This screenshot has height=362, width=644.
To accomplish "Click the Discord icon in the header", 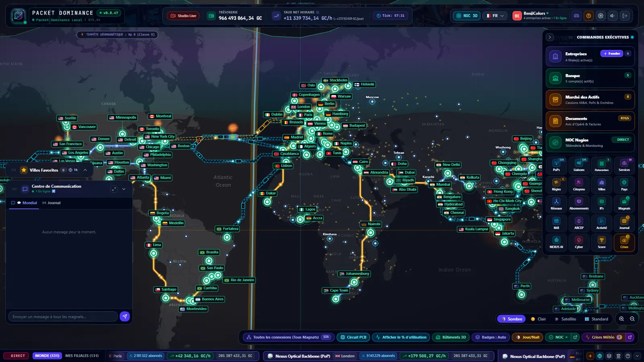I will click(576, 16).
